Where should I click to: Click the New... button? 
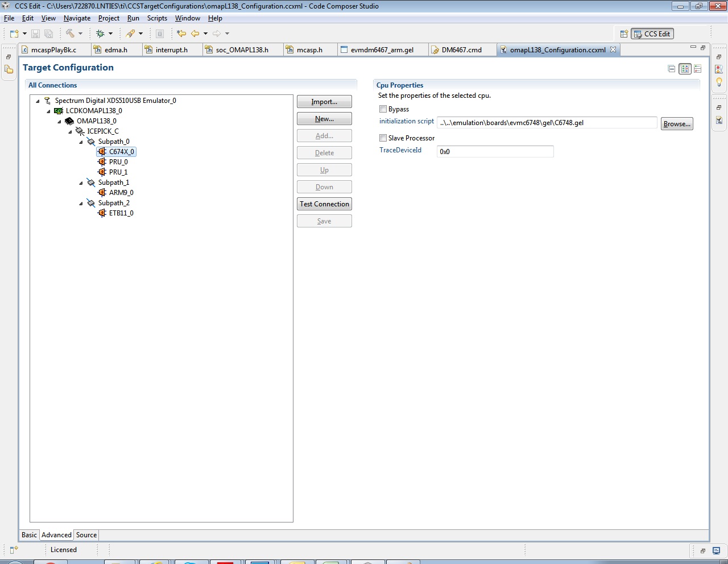pyautogui.click(x=324, y=119)
